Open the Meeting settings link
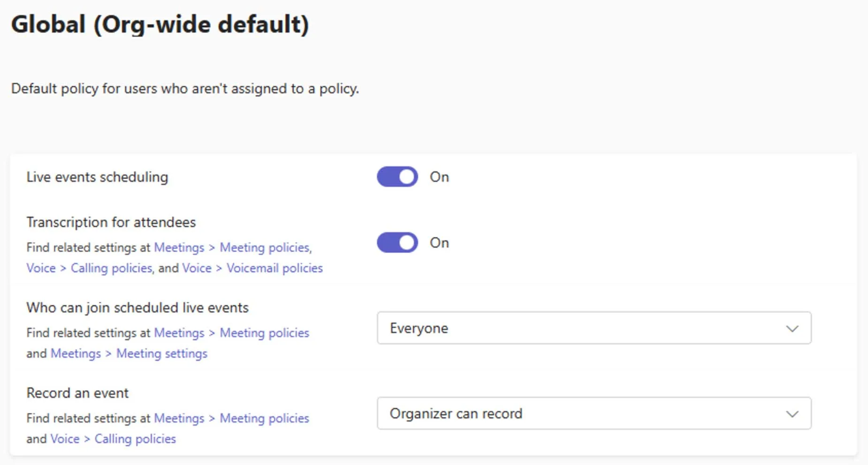 162,353
